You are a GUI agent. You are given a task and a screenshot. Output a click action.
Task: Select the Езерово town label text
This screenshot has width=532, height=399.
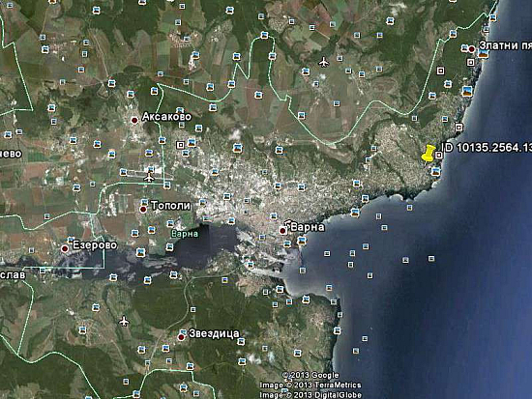(x=95, y=245)
